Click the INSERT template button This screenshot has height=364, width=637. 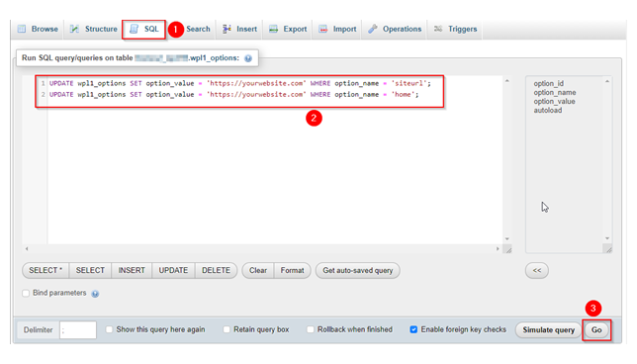click(x=132, y=271)
